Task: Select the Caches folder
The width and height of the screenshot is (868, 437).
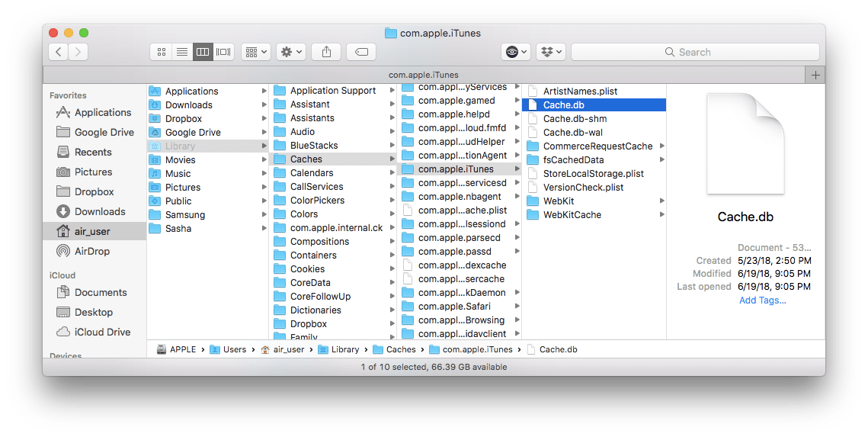Action: (x=334, y=159)
